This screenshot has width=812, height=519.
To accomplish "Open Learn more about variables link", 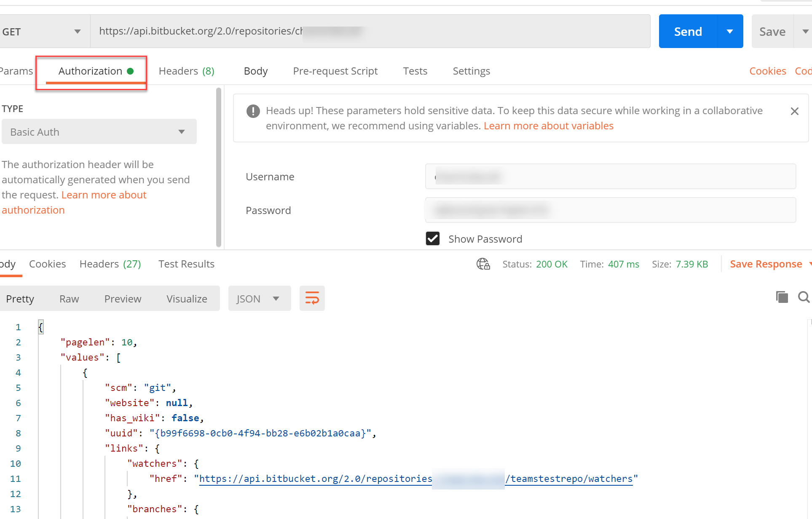I will (x=548, y=126).
